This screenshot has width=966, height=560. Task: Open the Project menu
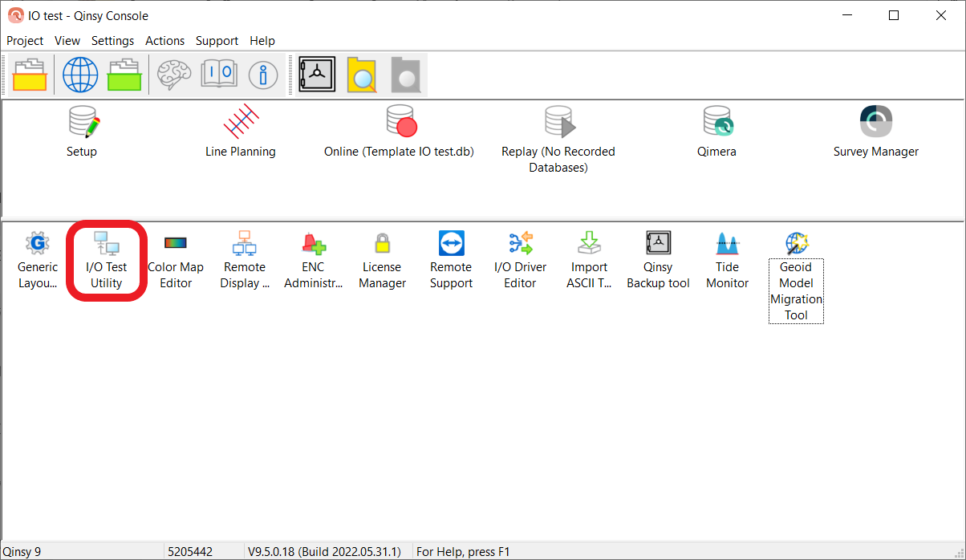pyautogui.click(x=25, y=41)
